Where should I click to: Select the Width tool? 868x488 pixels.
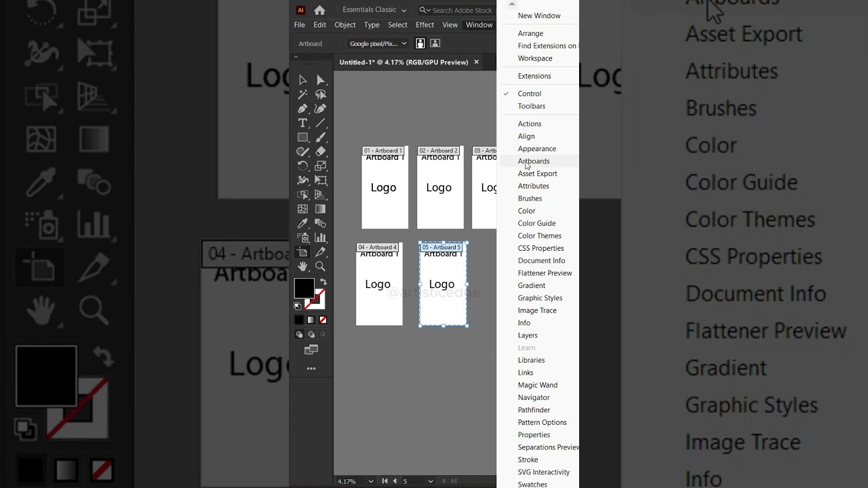[302, 180]
